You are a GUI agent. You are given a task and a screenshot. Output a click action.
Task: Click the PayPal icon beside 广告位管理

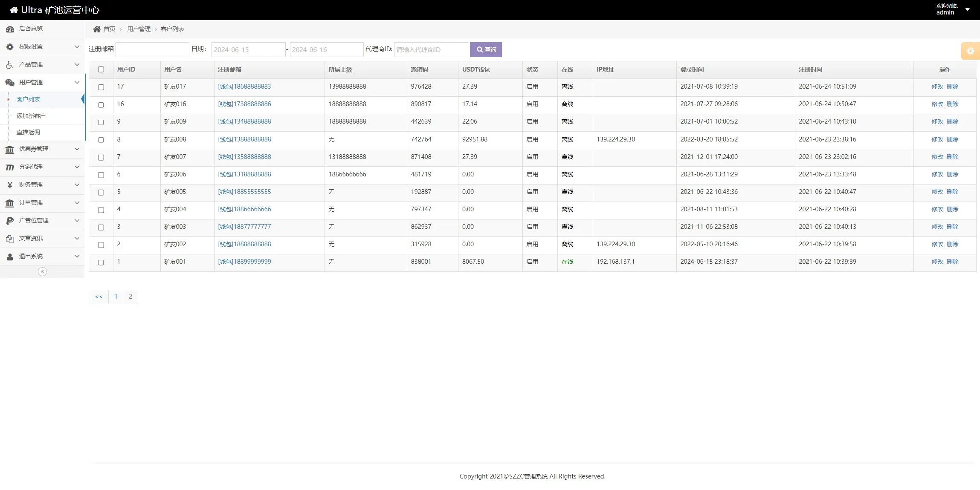click(10, 221)
